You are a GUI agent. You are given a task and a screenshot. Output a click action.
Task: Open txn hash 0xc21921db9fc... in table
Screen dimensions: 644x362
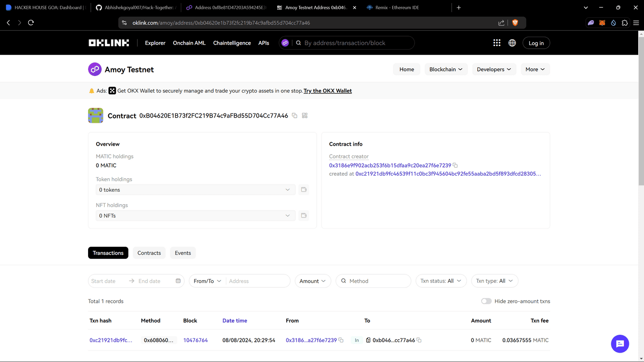coord(111,340)
